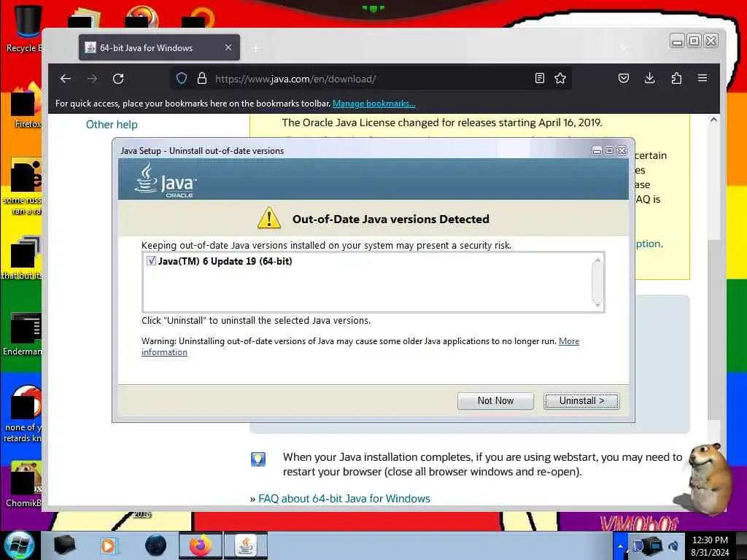This screenshot has height=560, width=747.
Task: Open the ChomikB desktop icon
Action: click(x=24, y=484)
